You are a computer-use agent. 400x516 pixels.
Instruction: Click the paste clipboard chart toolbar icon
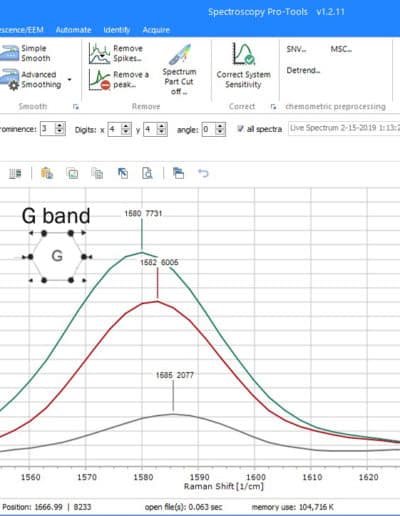[47, 173]
